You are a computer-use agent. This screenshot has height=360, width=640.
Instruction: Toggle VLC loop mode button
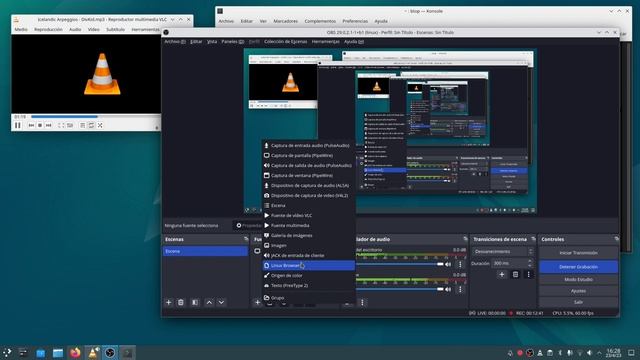point(91,125)
